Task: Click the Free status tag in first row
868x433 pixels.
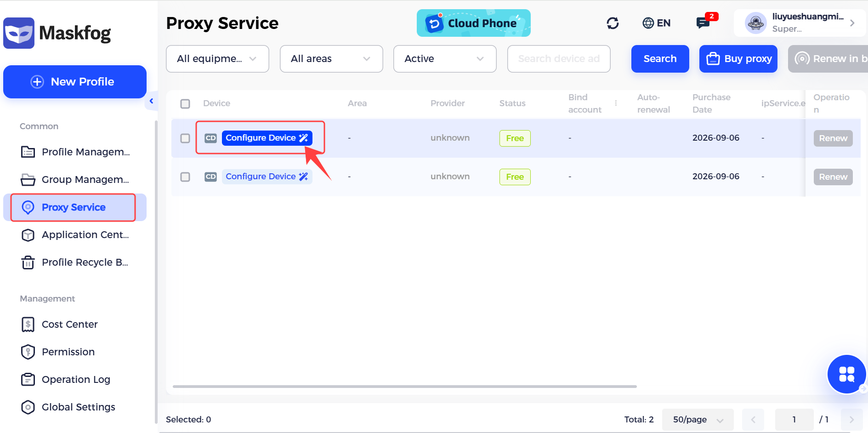Action: (x=515, y=138)
